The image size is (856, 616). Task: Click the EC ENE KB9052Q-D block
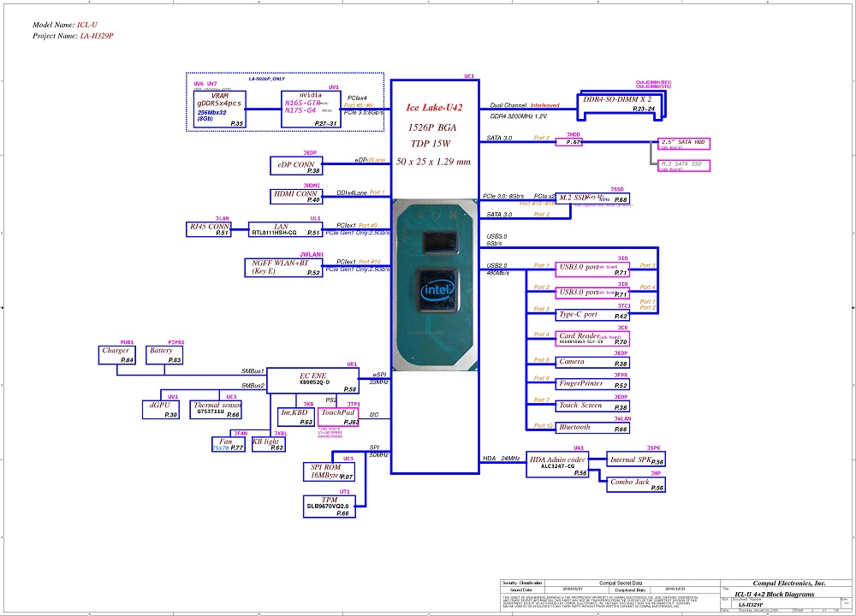(313, 381)
